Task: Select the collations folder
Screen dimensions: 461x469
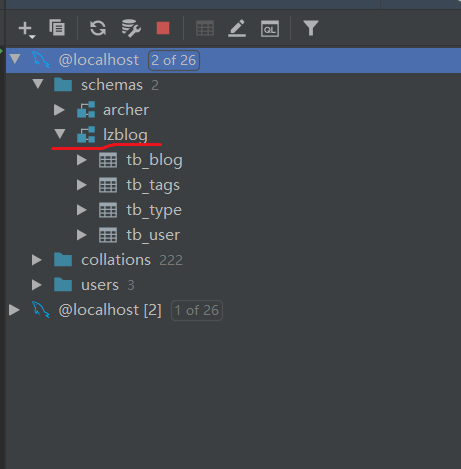Action: point(116,260)
